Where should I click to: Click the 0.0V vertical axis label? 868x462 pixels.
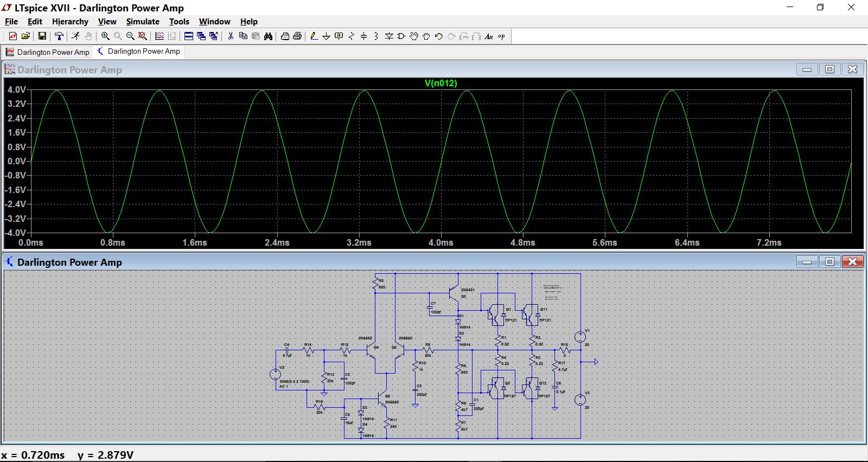click(16, 161)
